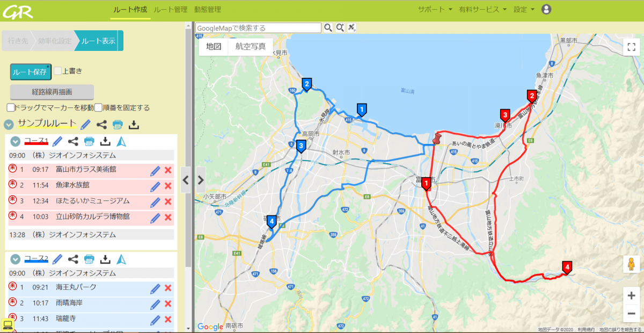644x333 pixels.
Task: Select the 航空写真 map view
Action: point(250,46)
